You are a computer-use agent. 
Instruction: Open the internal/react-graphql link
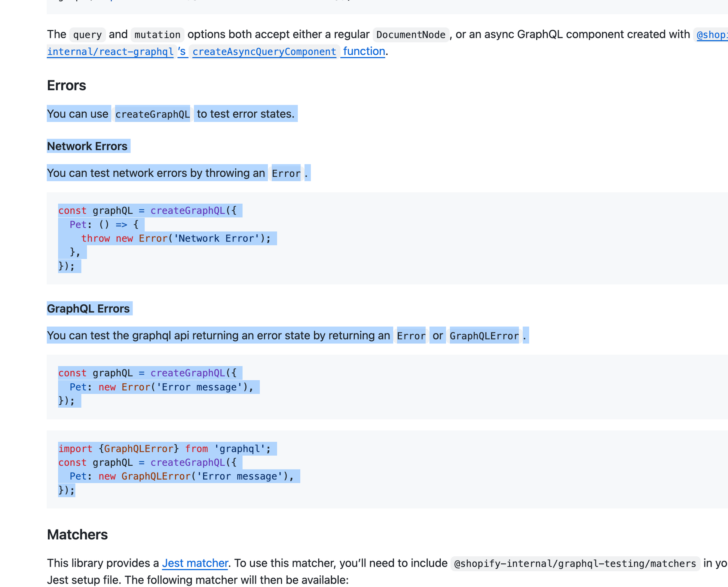tap(110, 51)
